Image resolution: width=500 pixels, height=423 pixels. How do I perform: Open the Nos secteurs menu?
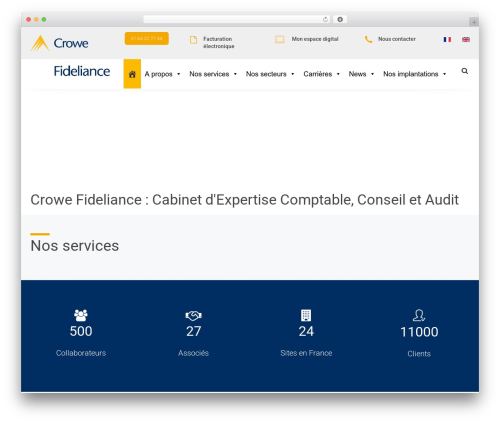click(x=266, y=74)
